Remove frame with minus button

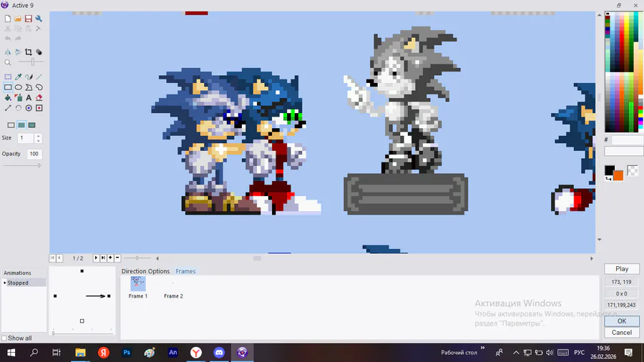tap(117, 258)
